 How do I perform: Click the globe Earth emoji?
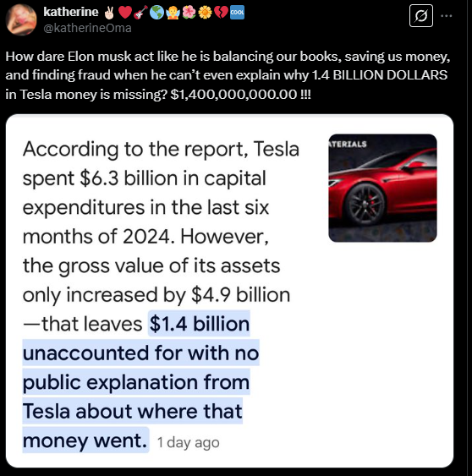click(x=156, y=13)
